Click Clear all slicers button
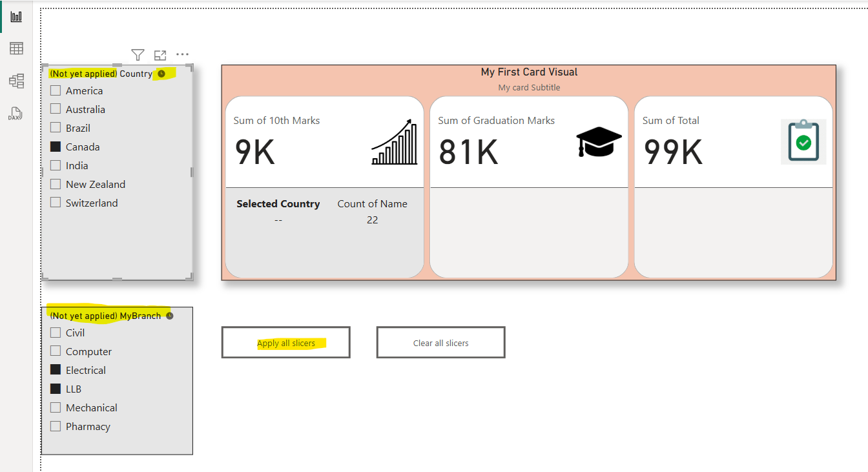Screen dimensions: 868x472 [440, 342]
